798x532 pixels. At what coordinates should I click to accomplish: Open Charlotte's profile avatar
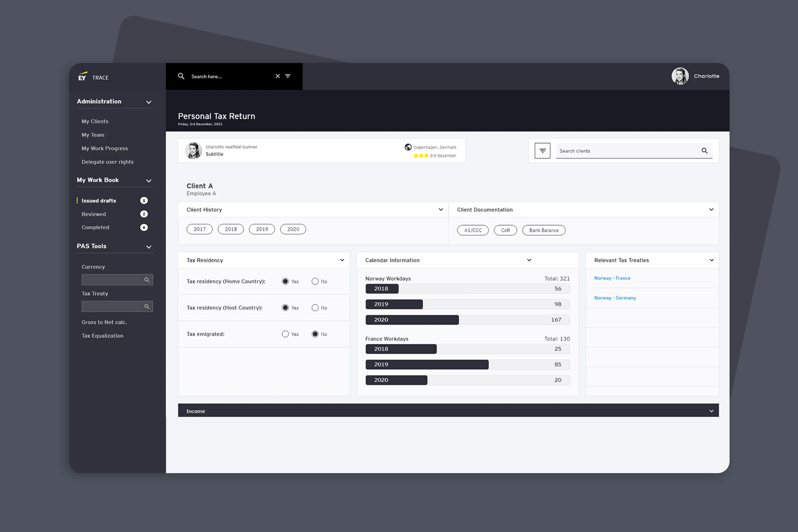point(680,76)
